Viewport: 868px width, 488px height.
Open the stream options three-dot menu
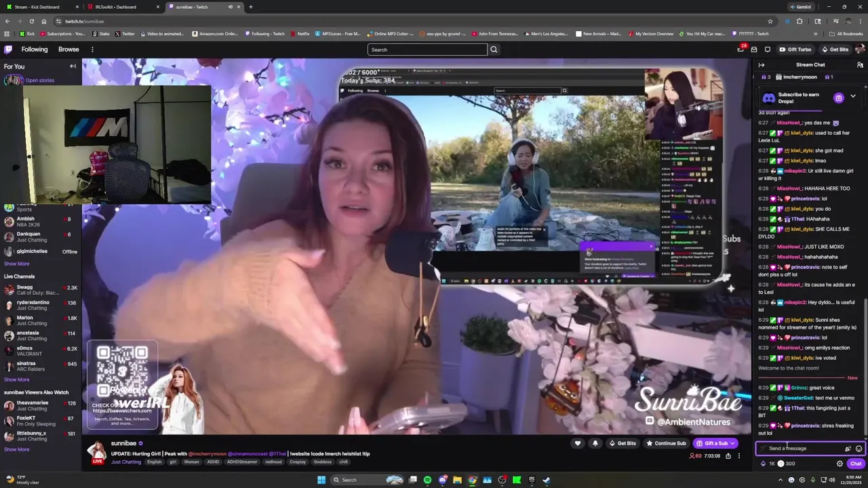pos(739,456)
